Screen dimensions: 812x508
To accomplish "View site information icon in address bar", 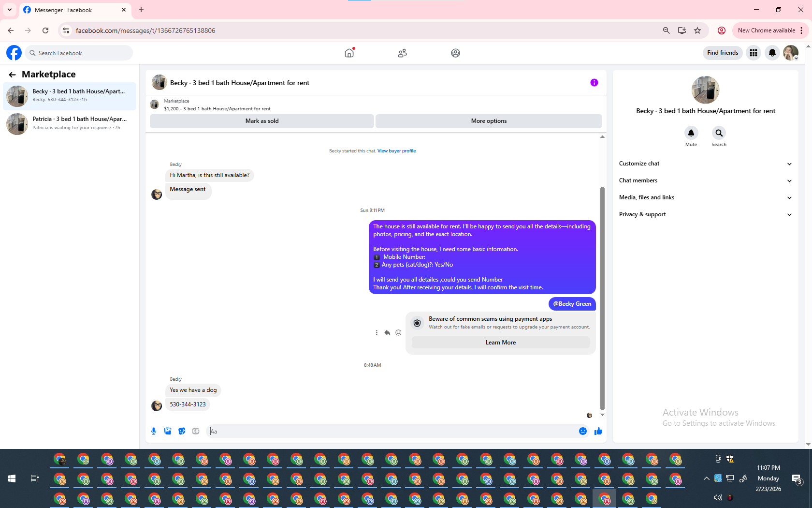I will click(x=66, y=30).
